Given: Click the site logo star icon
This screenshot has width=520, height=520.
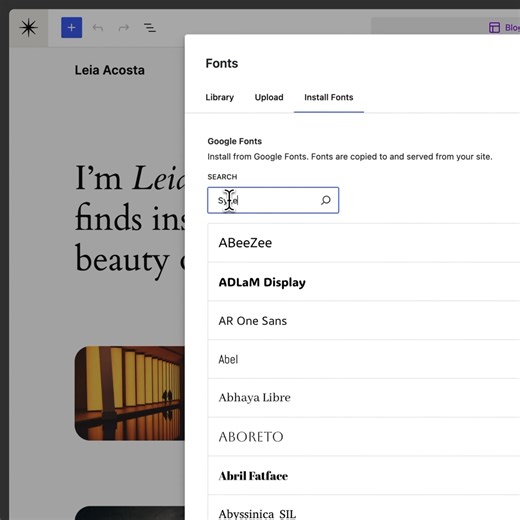Looking at the screenshot, I should click(x=28, y=28).
